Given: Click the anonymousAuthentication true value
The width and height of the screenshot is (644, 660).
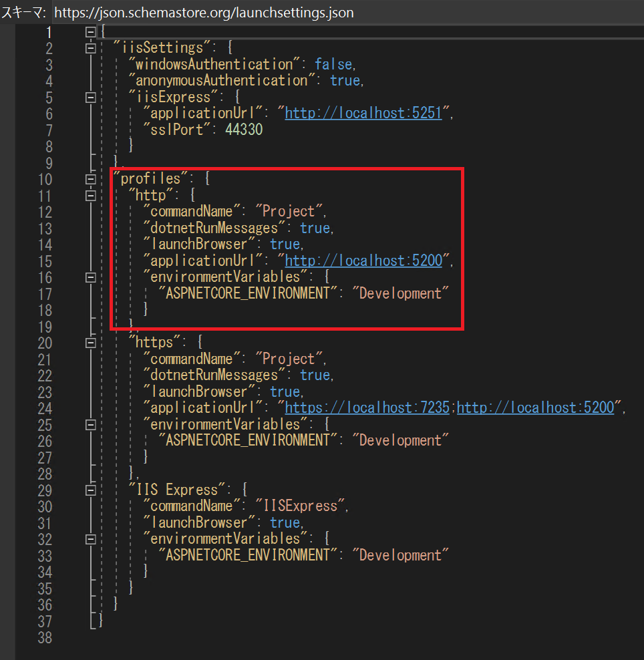Looking at the screenshot, I should (x=345, y=80).
